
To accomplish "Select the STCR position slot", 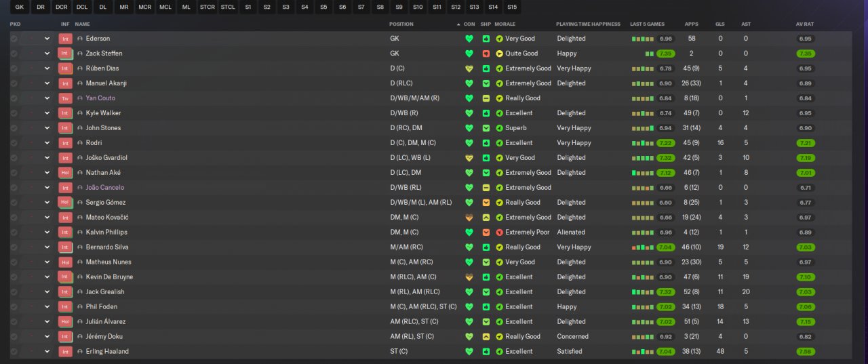I will 207,7.
